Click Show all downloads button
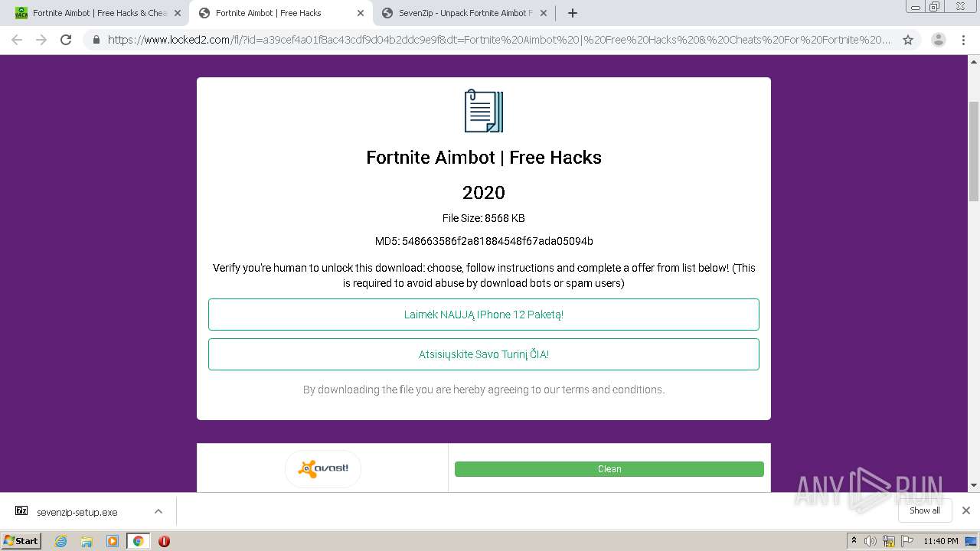The width and height of the screenshot is (980, 551). pyautogui.click(x=924, y=510)
